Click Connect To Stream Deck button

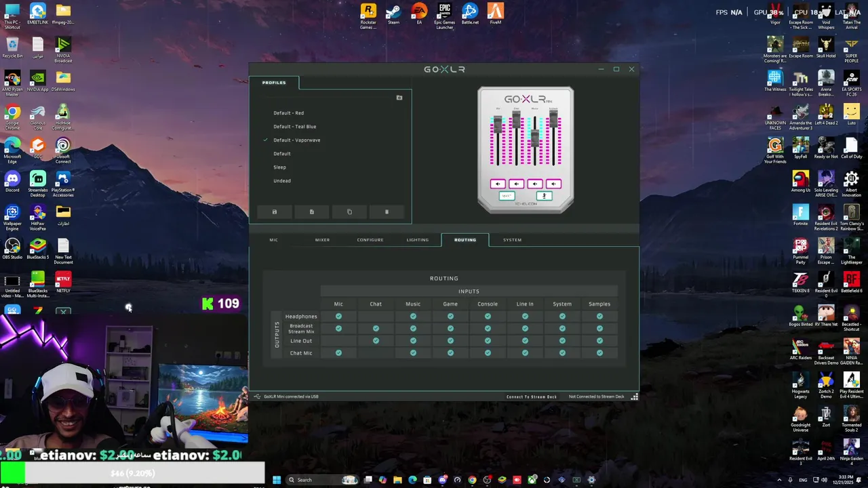[532, 396]
